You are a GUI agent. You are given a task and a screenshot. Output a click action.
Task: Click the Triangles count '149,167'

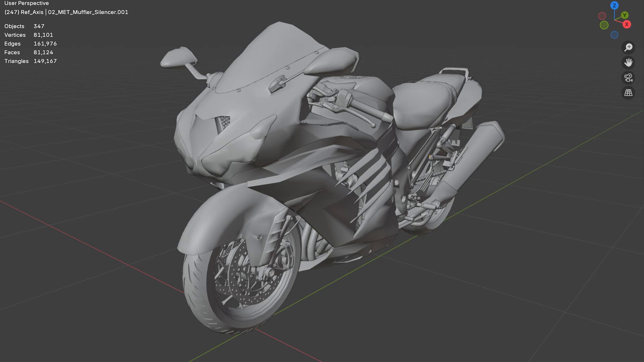pyautogui.click(x=45, y=61)
